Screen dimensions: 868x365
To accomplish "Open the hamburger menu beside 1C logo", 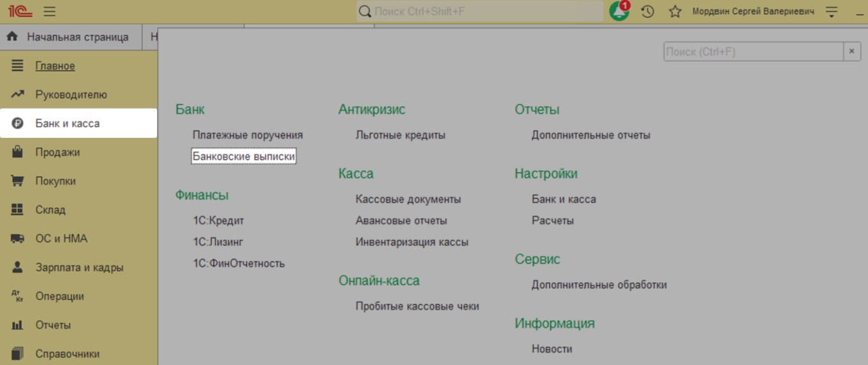I will (x=49, y=11).
